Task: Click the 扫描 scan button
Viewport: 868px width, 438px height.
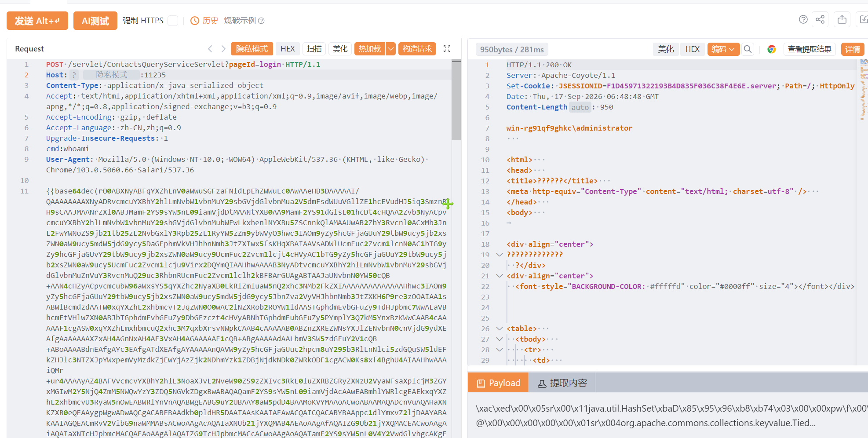Action: [314, 49]
